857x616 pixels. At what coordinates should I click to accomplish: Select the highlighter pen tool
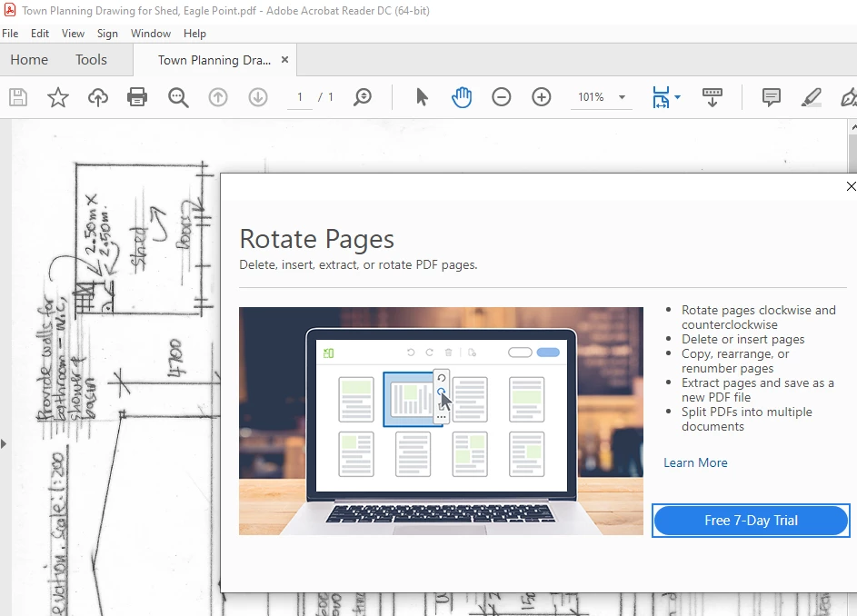coord(811,97)
